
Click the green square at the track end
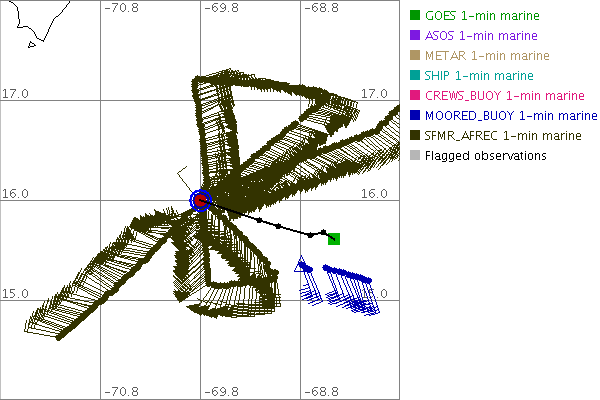(334, 238)
